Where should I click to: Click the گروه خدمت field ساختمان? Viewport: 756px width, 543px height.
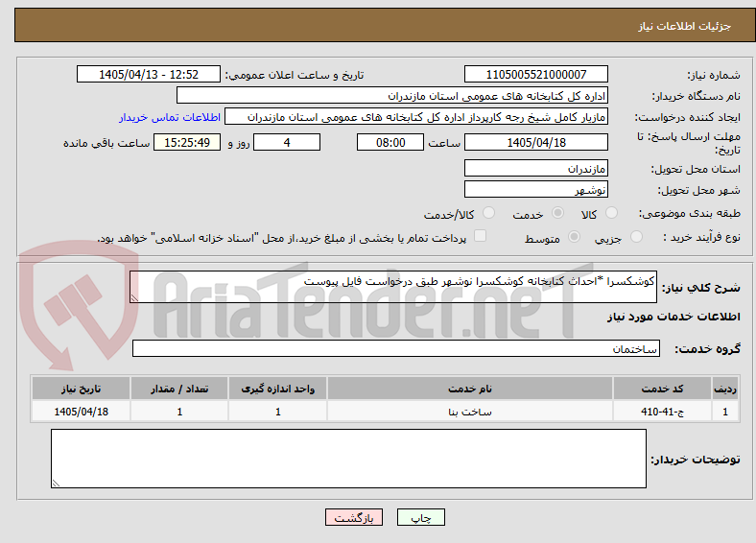coord(396,348)
